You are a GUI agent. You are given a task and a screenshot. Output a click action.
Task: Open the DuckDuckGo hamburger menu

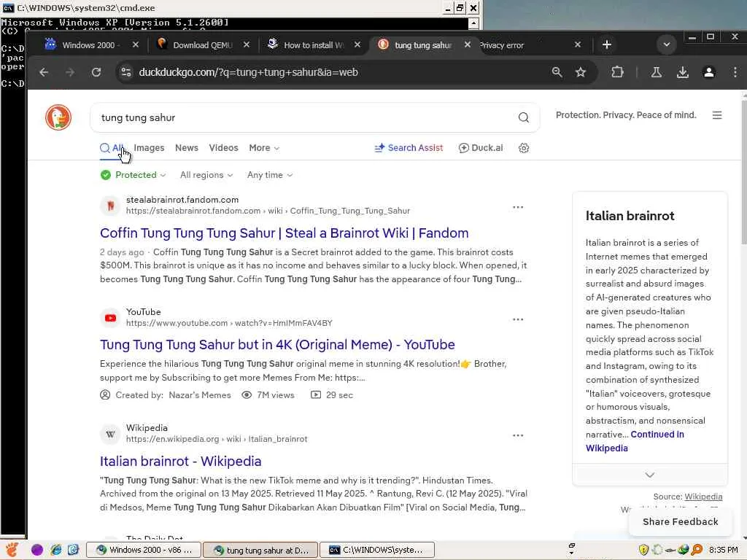click(717, 115)
